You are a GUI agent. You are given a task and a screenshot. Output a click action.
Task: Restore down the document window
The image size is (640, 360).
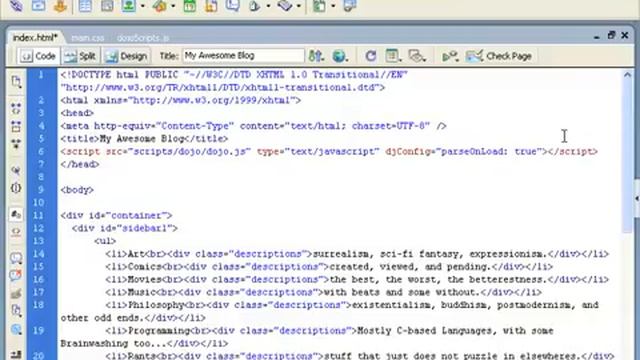611,36
